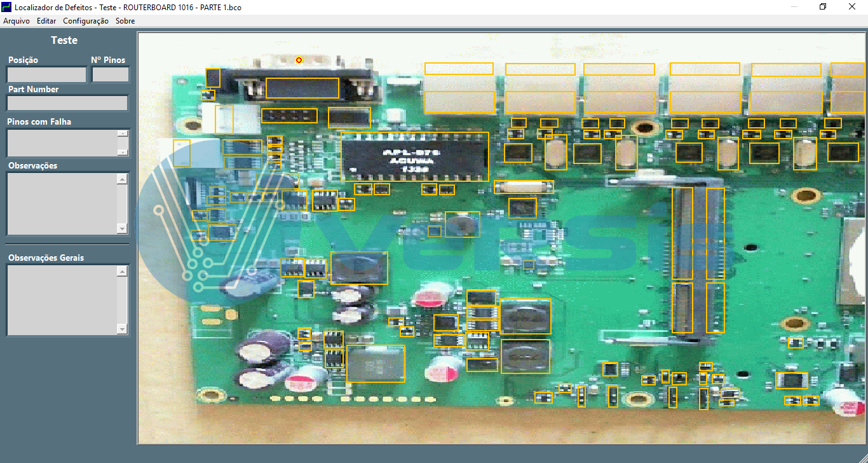Screen dimensions: 868x463
Task: Click inside the Observações Gerais text area
Action: 62,300
